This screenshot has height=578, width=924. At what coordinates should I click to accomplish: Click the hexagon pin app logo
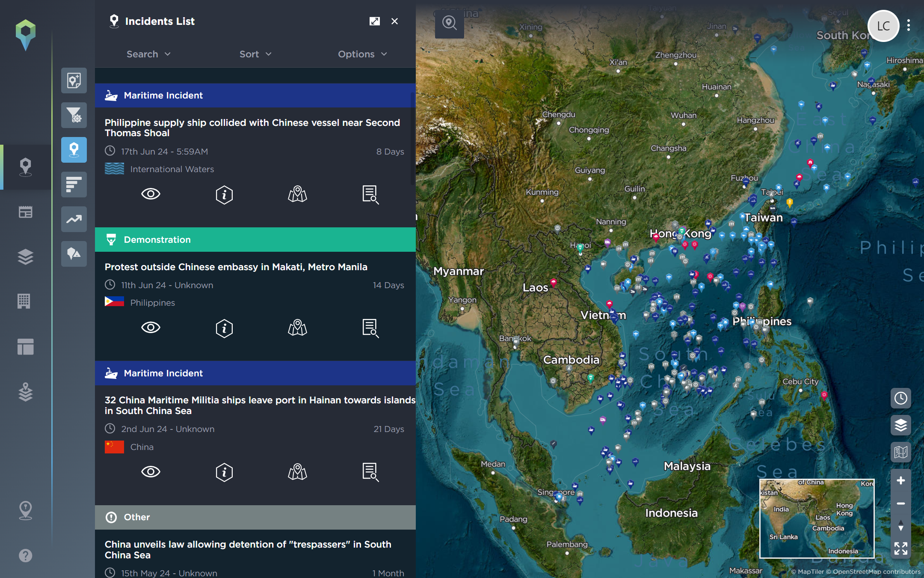coord(26,35)
